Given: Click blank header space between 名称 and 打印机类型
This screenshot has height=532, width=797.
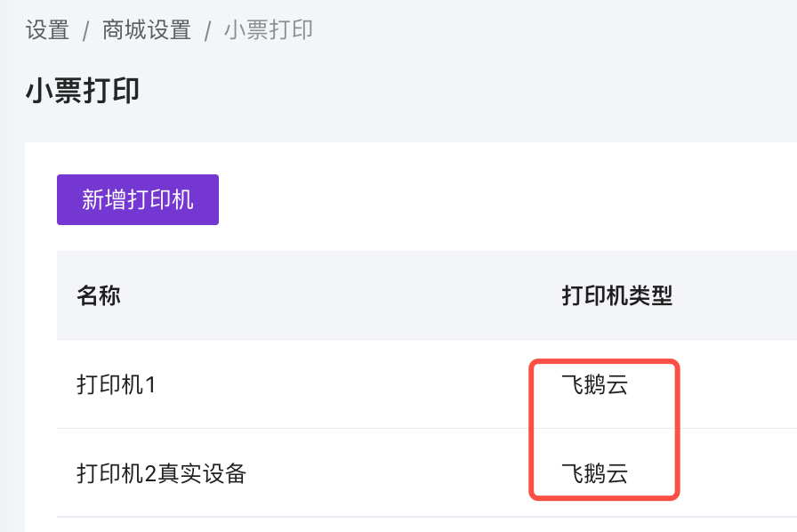Looking at the screenshot, I should pos(338,295).
